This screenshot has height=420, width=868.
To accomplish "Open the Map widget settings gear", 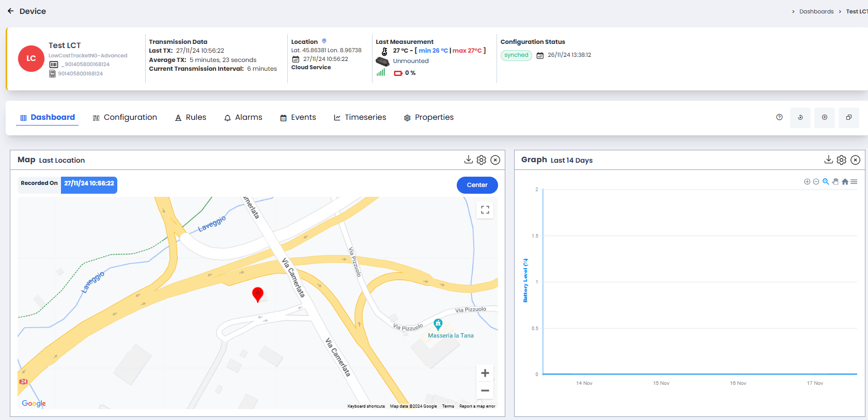I will (481, 160).
